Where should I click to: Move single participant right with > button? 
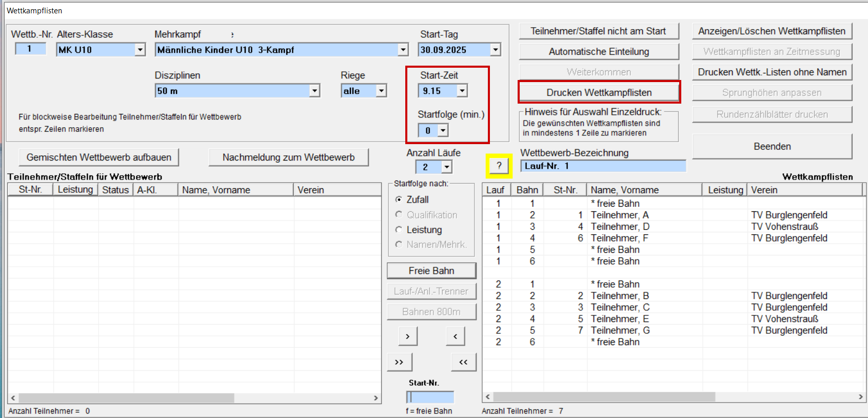coord(408,336)
